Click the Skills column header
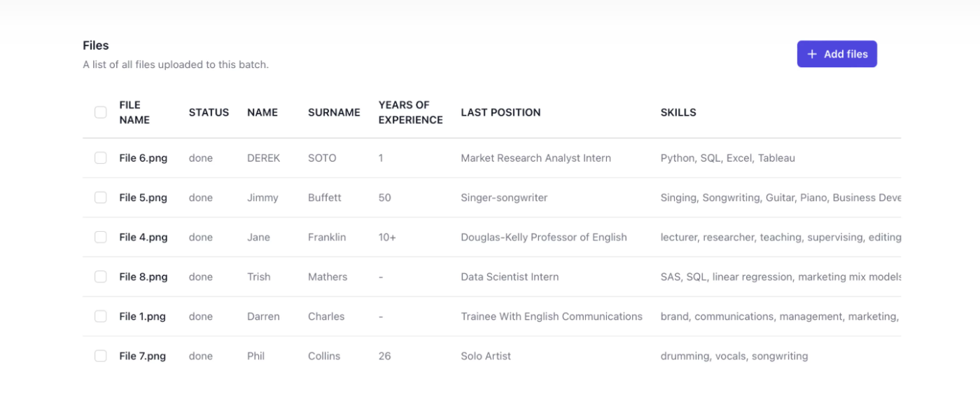The image size is (980, 412). coord(678,112)
